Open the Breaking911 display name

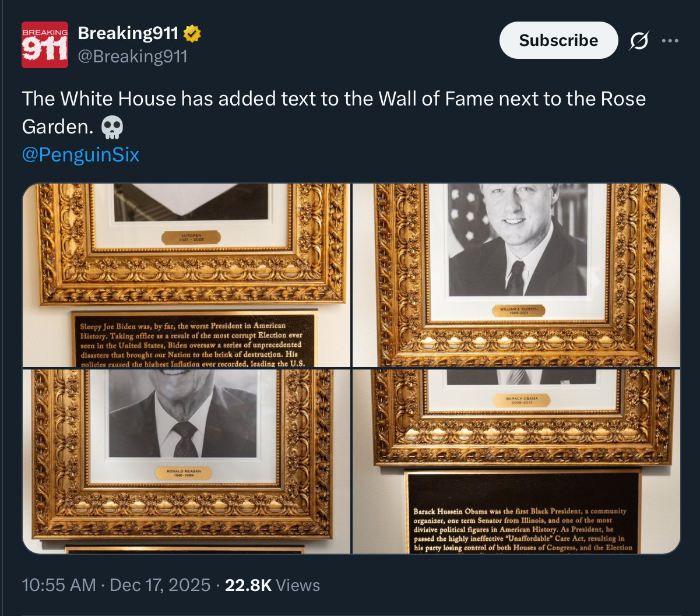[x=128, y=34]
